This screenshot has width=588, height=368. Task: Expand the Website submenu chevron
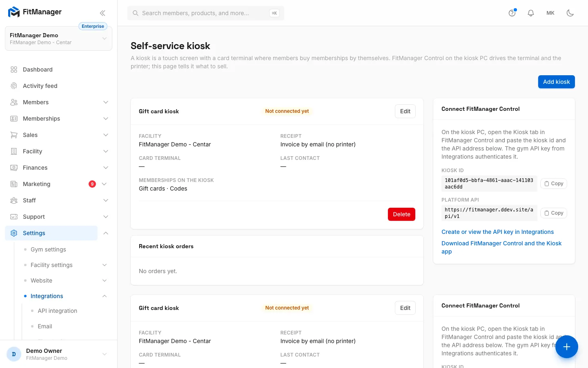[105, 280]
